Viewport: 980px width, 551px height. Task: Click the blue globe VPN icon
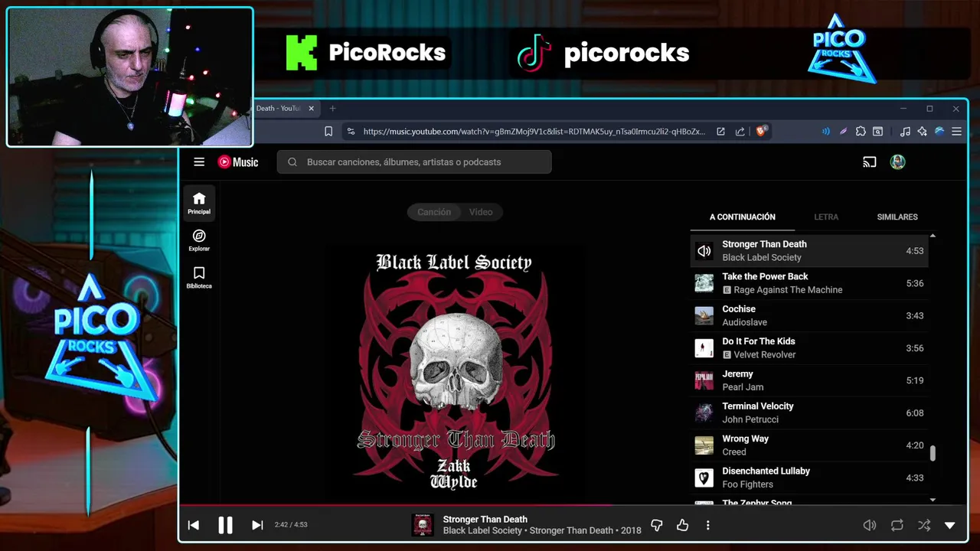[939, 132]
